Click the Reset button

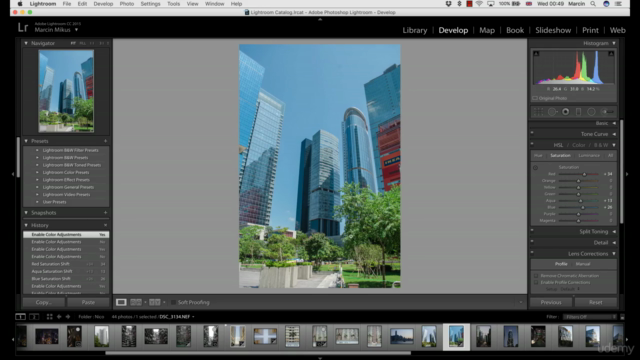[596, 302]
